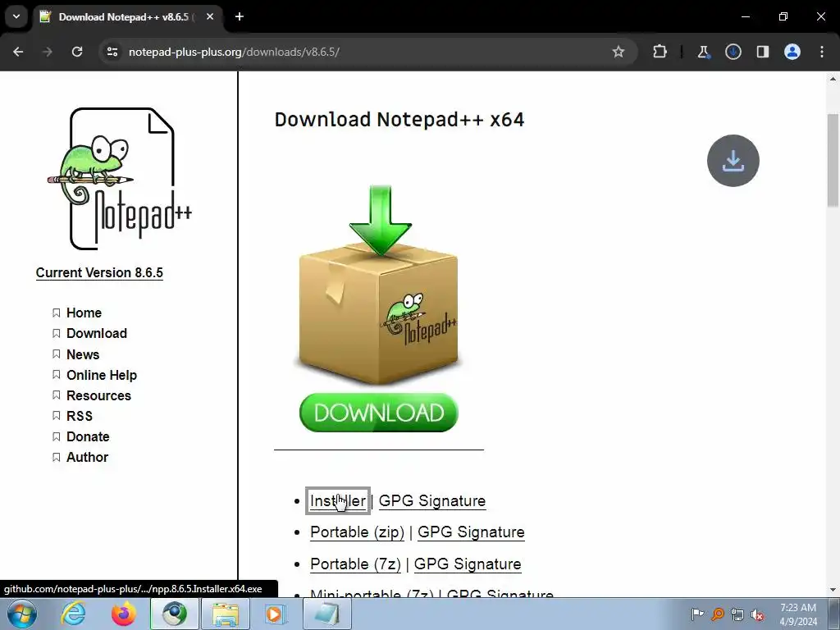Click the orange magnifier tray icon
The image size is (840, 630).
coord(717,614)
